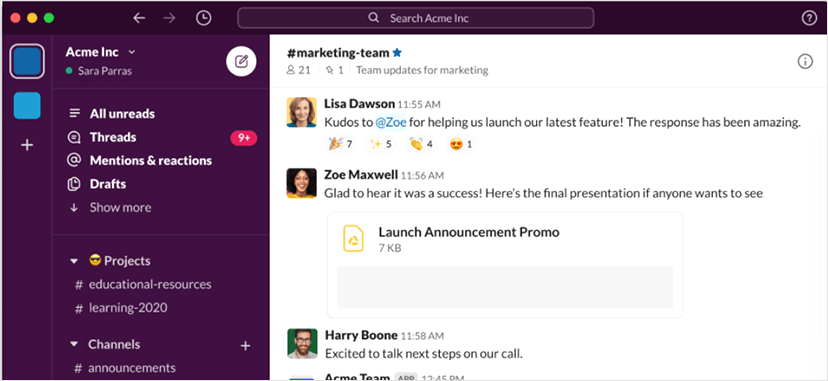
Task: Open the Launch Announcement Promo file
Action: pos(469,232)
